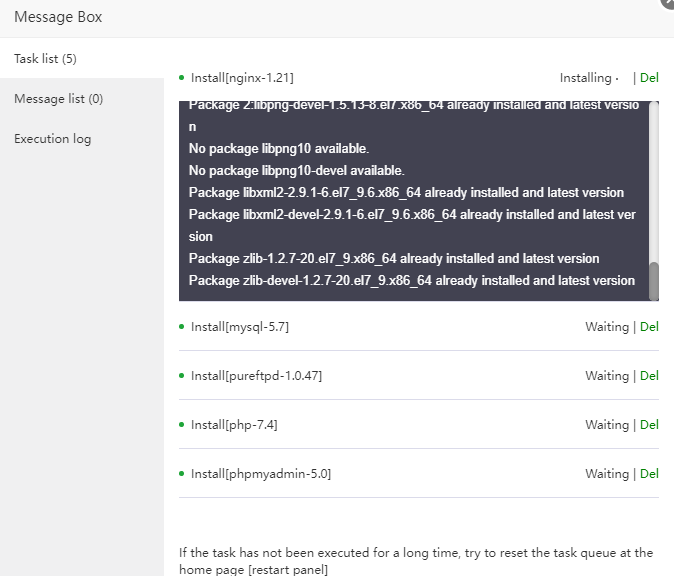
Task: Delete the Install[pureftpd-1.0.47] task
Action: pos(649,376)
